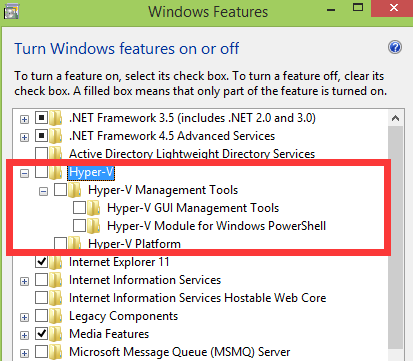Select Internet Information Services Hostable Web Core label

[197, 298]
